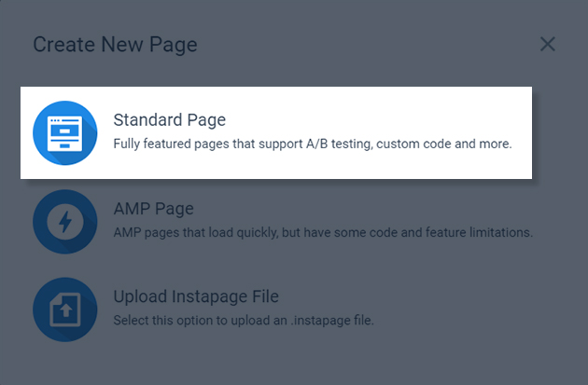Close the Create New Page dialog

click(548, 44)
